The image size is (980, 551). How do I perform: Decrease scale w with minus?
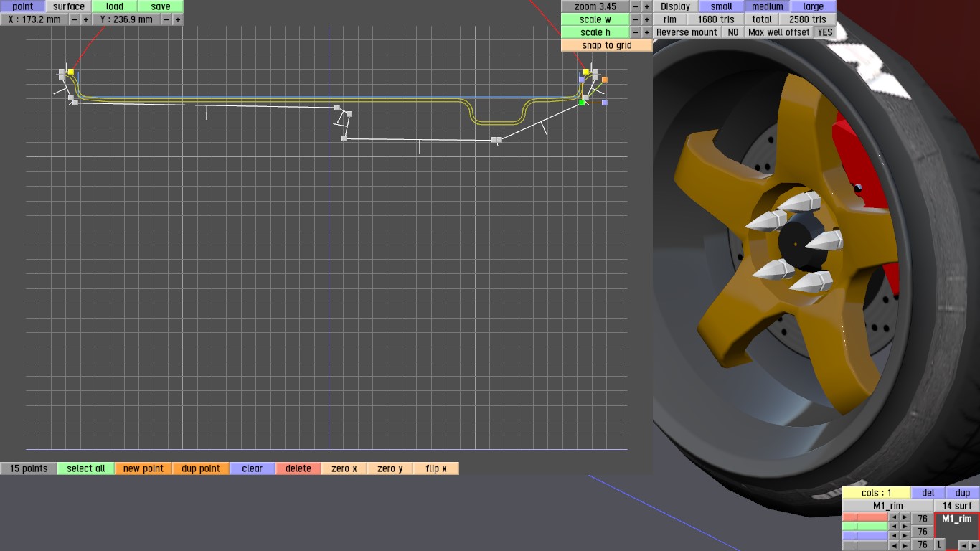pyautogui.click(x=636, y=19)
